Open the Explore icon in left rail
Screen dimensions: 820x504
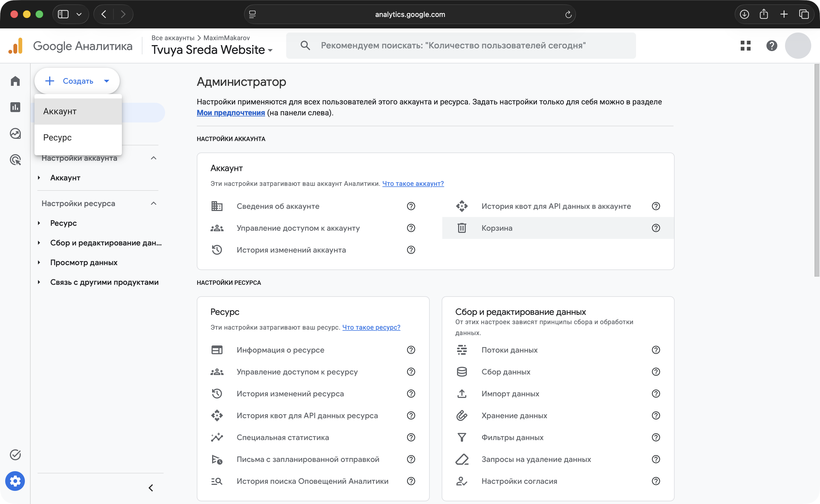[x=15, y=133]
